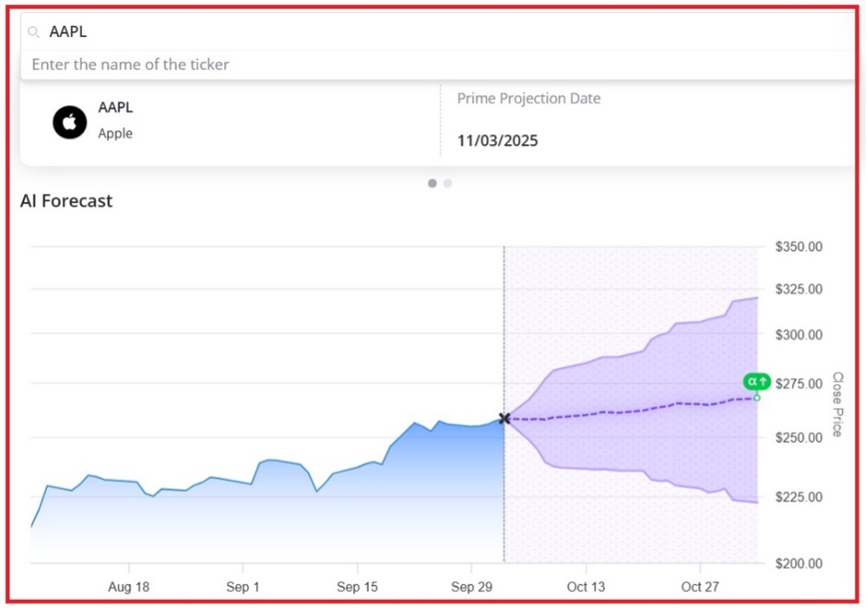
Task: Click the 11/03/2025 projection date value
Action: tap(497, 141)
